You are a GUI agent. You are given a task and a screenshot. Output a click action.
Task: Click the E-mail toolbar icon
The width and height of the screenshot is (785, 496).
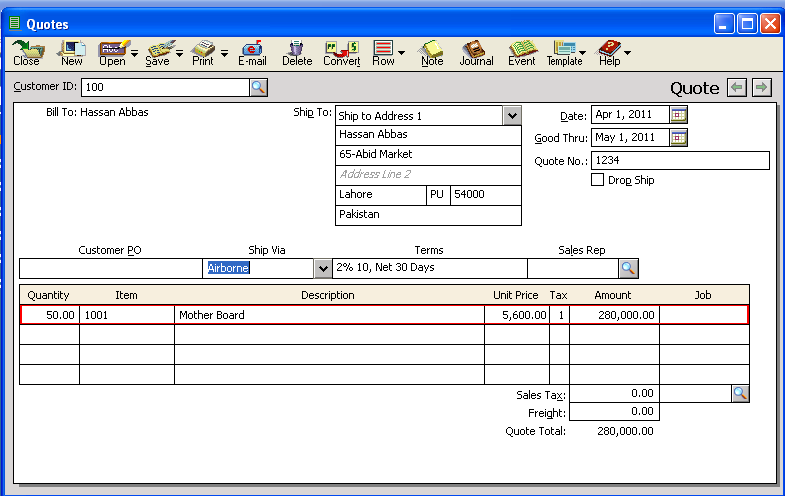point(252,53)
